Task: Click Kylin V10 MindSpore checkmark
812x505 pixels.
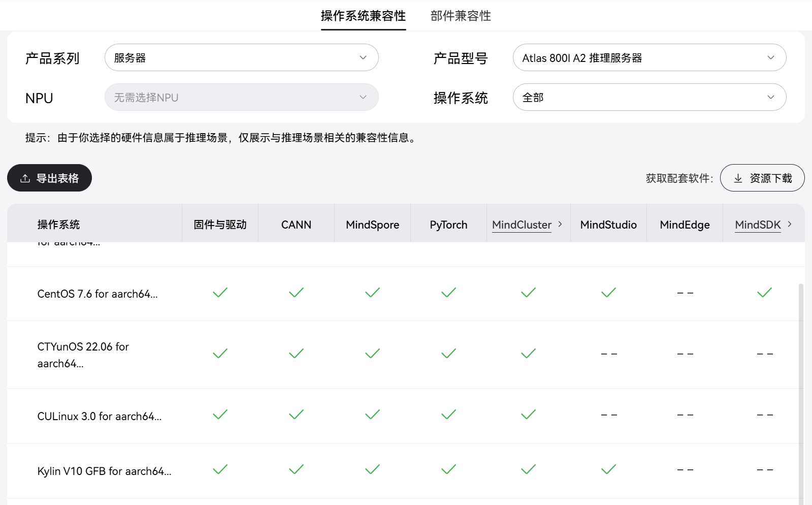Action: 372,470
